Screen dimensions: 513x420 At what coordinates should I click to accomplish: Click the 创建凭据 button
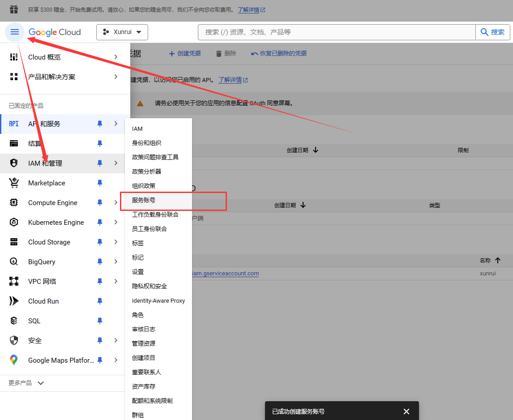click(185, 53)
